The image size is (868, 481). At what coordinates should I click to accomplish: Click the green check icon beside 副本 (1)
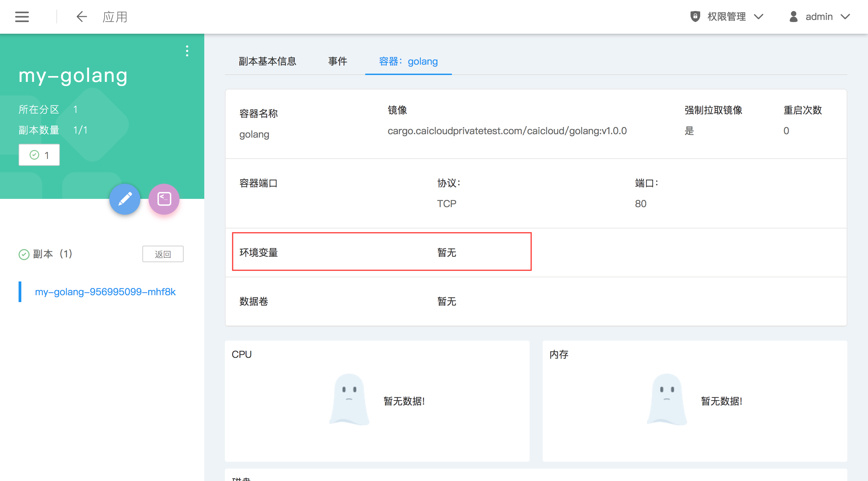coord(24,254)
